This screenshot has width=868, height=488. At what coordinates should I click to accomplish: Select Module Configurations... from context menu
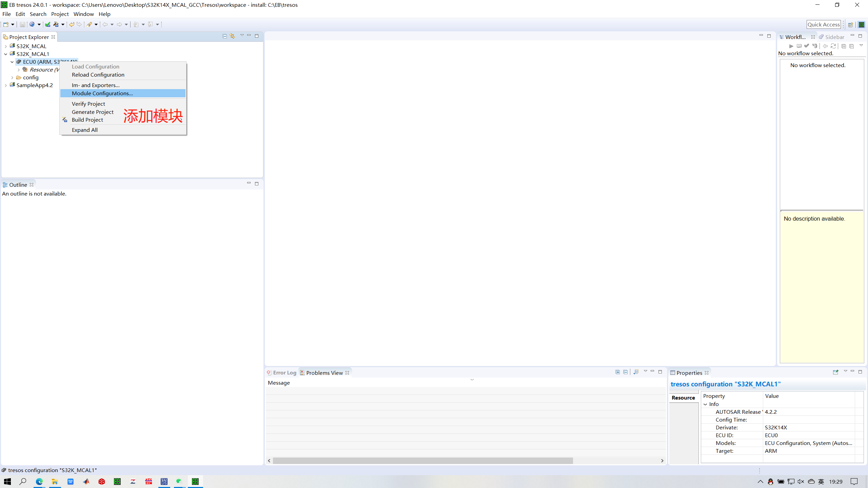[102, 93]
